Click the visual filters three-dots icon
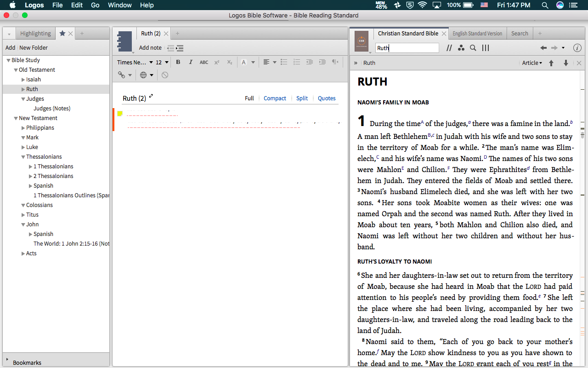 tap(461, 48)
